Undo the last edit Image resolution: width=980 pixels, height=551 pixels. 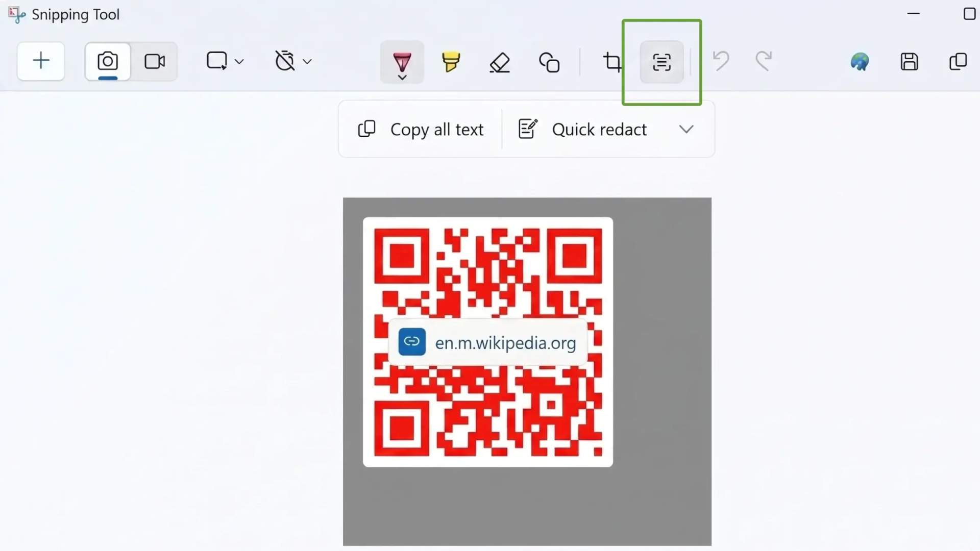(x=721, y=61)
